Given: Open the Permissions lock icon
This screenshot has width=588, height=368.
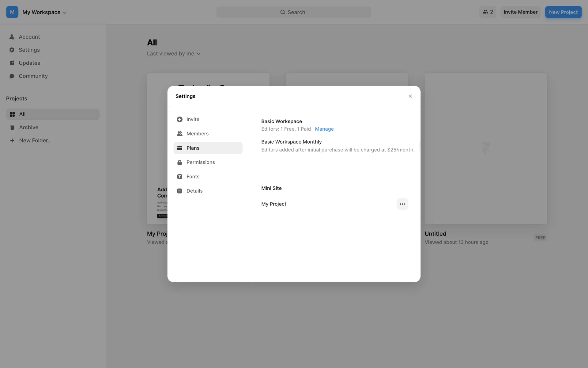Looking at the screenshot, I should point(180,162).
